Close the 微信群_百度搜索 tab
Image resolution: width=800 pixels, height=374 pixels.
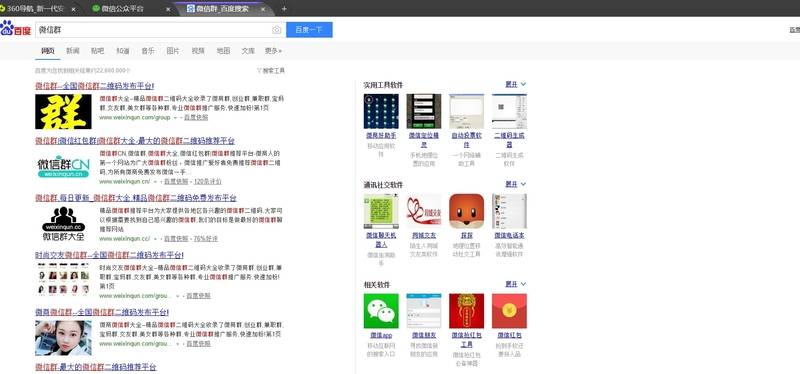click(263, 9)
